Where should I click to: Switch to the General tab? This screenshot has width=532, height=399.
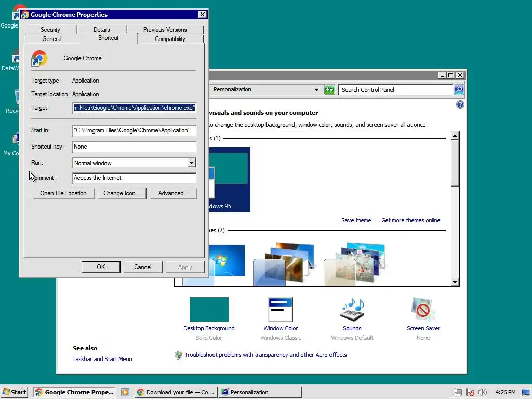point(52,38)
